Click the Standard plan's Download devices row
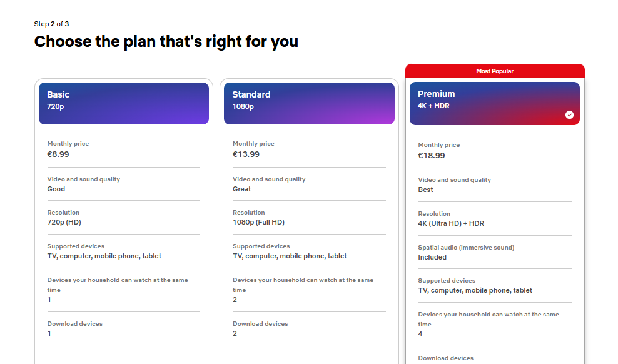The width and height of the screenshot is (618, 364). click(x=260, y=328)
